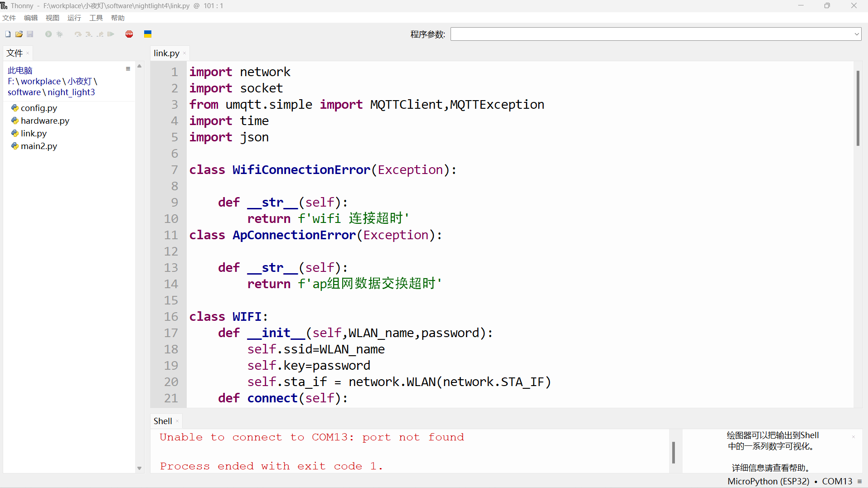
Task: Click the 'ap组网数据交换超时' string literal
Action: pos(370,284)
